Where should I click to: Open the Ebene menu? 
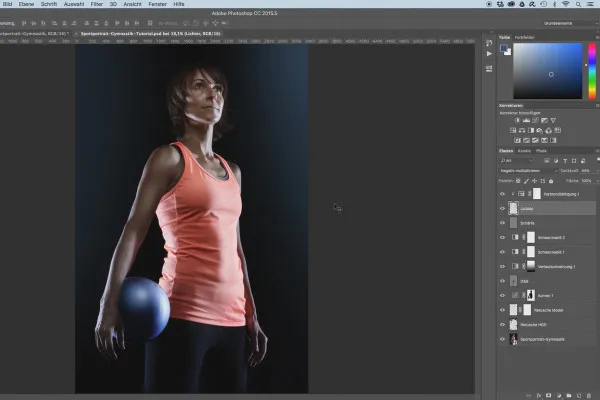click(26, 4)
